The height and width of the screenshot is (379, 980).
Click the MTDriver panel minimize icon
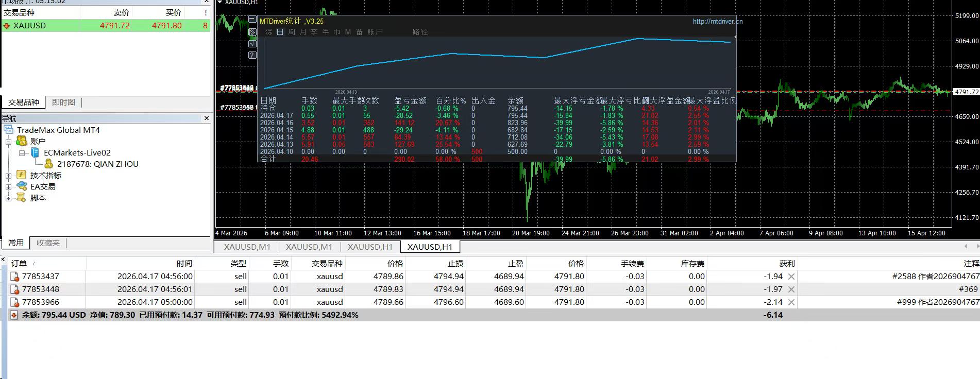pyautogui.click(x=252, y=20)
